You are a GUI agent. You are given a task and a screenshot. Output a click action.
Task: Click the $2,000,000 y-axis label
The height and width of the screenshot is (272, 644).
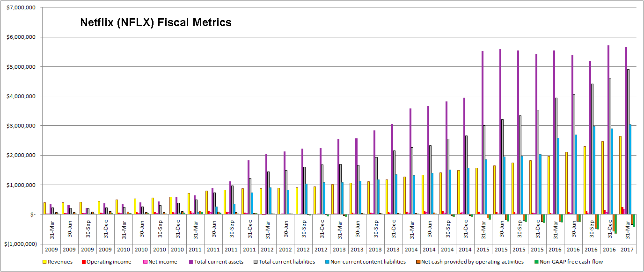tap(22, 155)
